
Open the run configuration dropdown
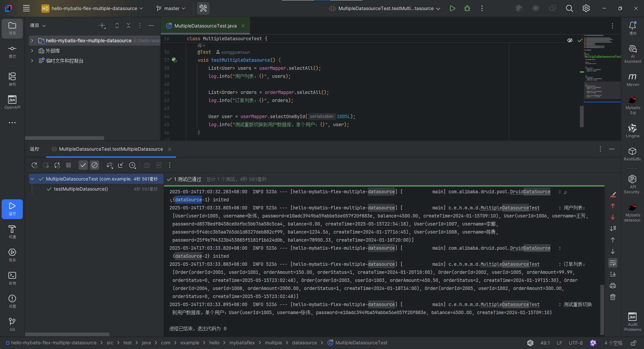pos(384,8)
